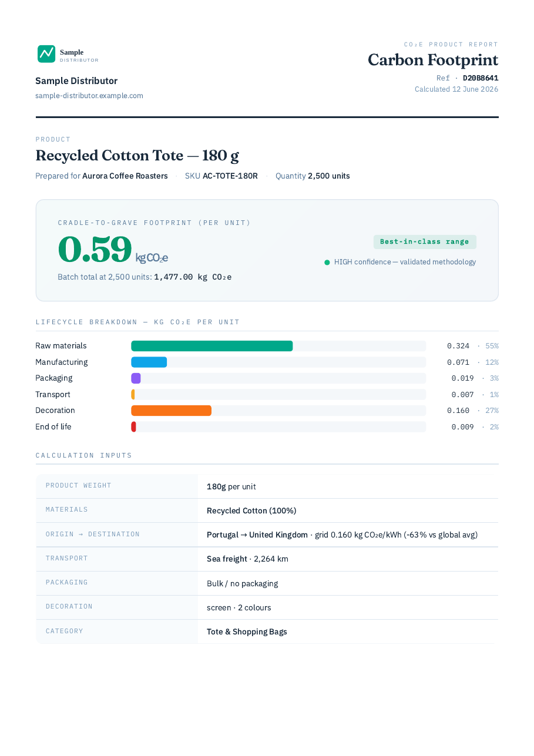The width and height of the screenshot is (534, 756).
Task: Click the 'Raw materials' row label
Action: tap(61, 346)
